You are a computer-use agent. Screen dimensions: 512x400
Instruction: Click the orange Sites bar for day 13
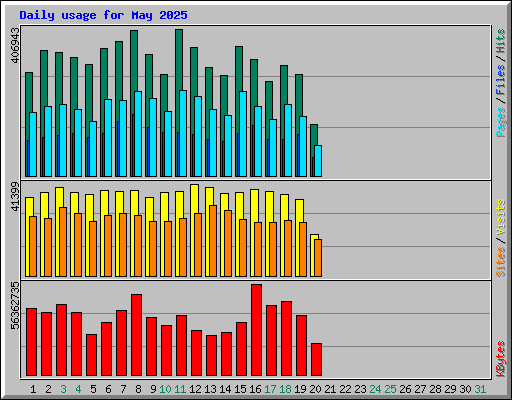(x=213, y=241)
